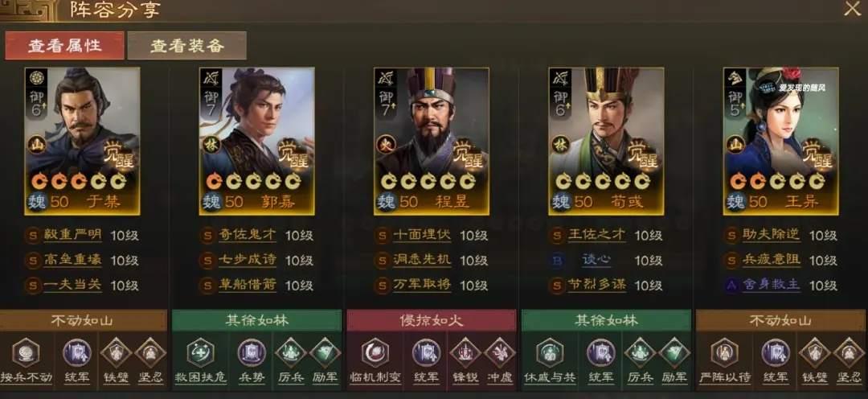
Task: Open the A-rank 舍身救主 skill
Action: [771, 285]
